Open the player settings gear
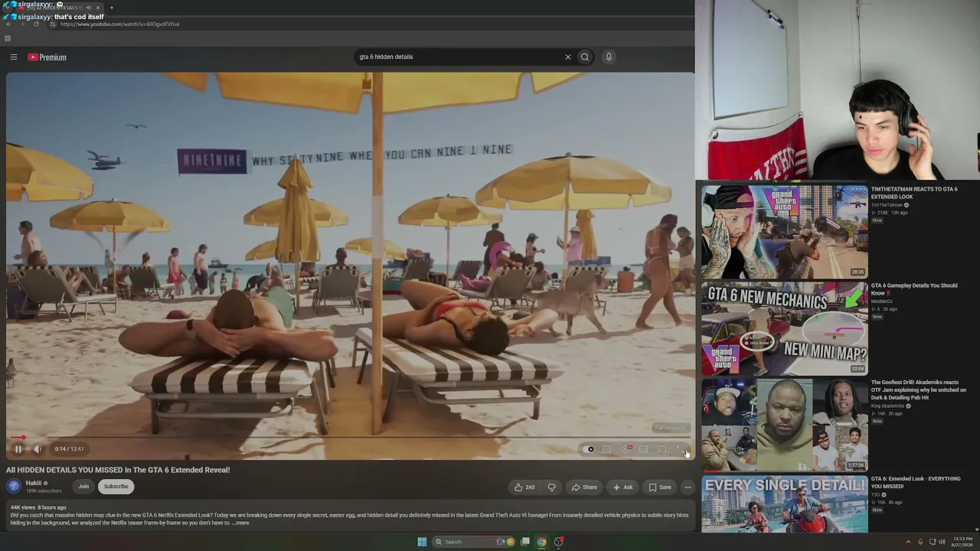Screen dimensions: 980x551 point(626,449)
